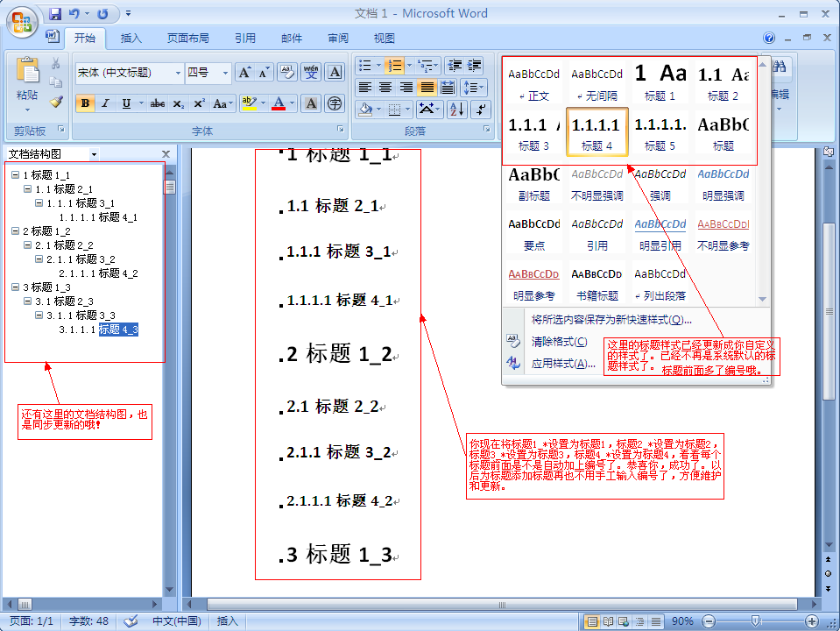Screen dimensions: 840x631
Task: Apply red font color
Action: click(279, 103)
